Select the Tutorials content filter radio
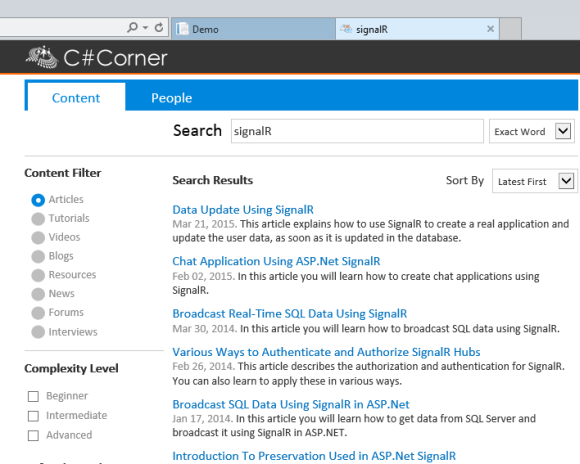This screenshot has height=464, width=580. click(x=38, y=219)
